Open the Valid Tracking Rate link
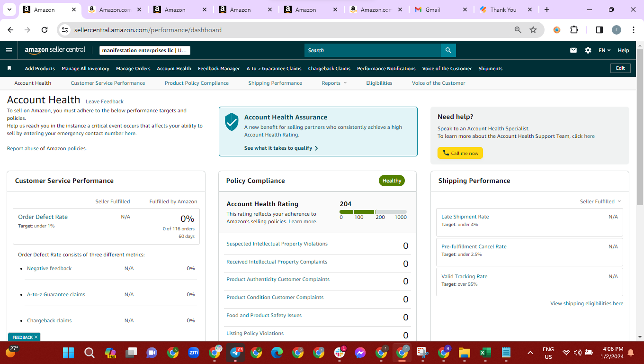This screenshot has height=364, width=644. [464, 276]
